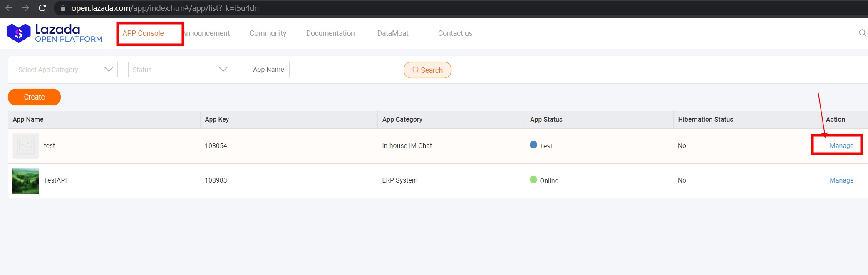
Task: Click the TestAPI app landscape thumbnail
Action: [25, 180]
